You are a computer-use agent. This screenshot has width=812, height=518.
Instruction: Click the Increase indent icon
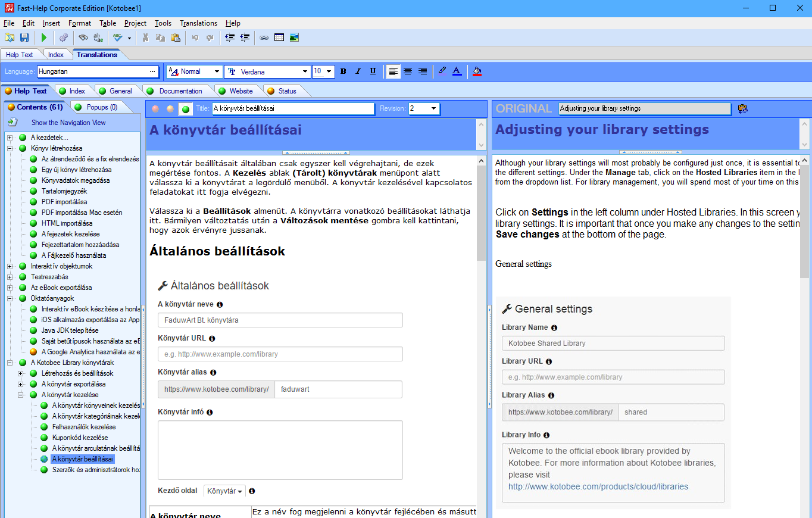(245, 38)
